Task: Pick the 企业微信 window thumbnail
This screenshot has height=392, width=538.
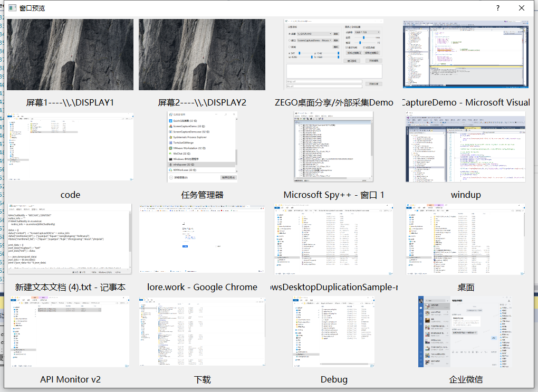Action: click(466, 331)
